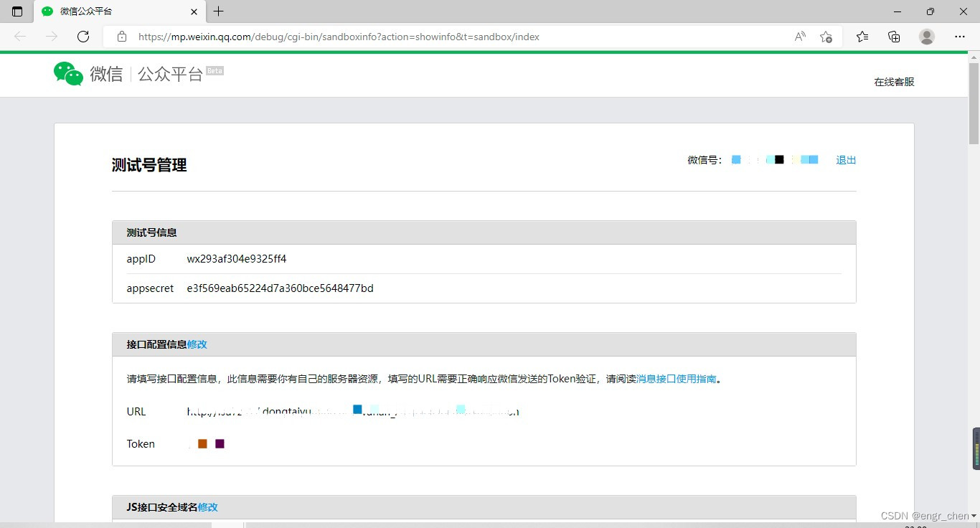Viewport: 980px width, 528px height.
Task: Select the appID value wx293af304e9325ff4
Action: click(237, 259)
